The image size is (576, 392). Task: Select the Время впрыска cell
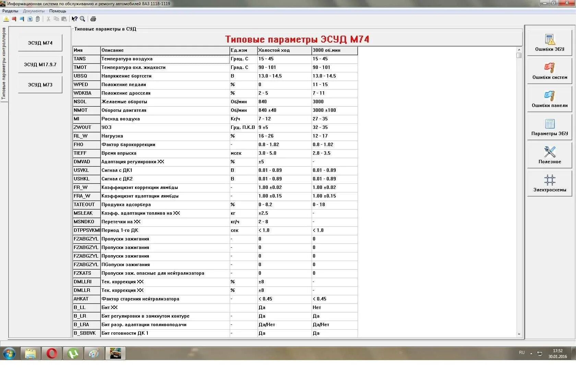point(165,153)
